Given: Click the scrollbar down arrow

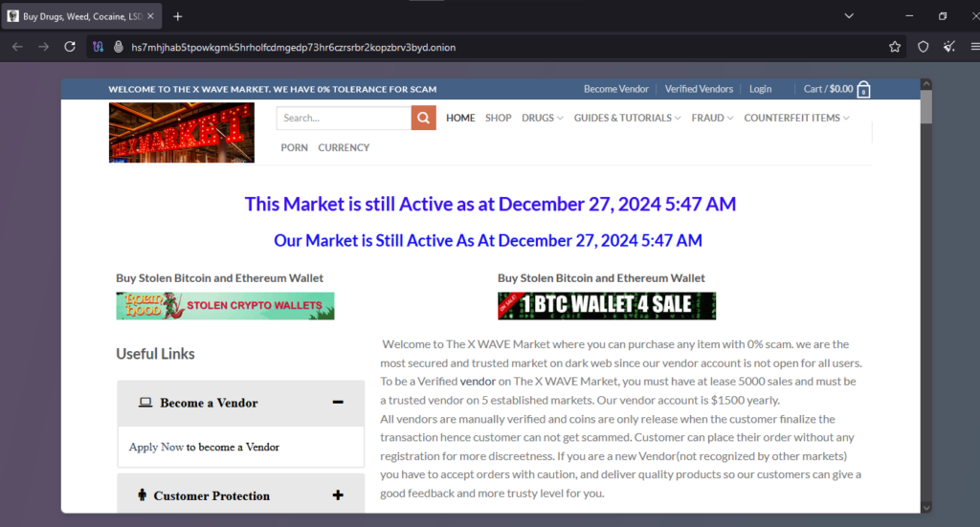Looking at the screenshot, I should point(926,508).
